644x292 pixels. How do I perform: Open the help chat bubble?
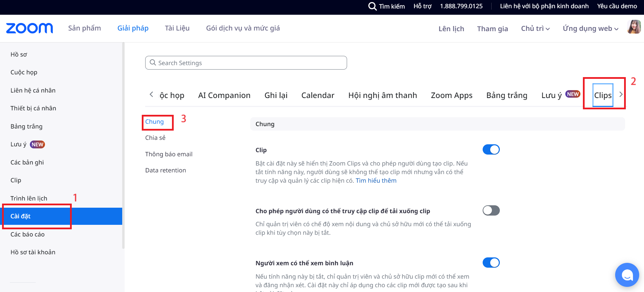point(627,275)
